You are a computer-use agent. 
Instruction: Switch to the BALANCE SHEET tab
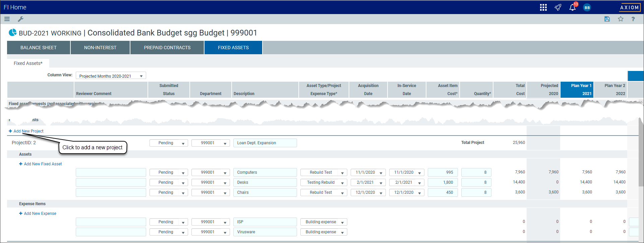[39, 48]
